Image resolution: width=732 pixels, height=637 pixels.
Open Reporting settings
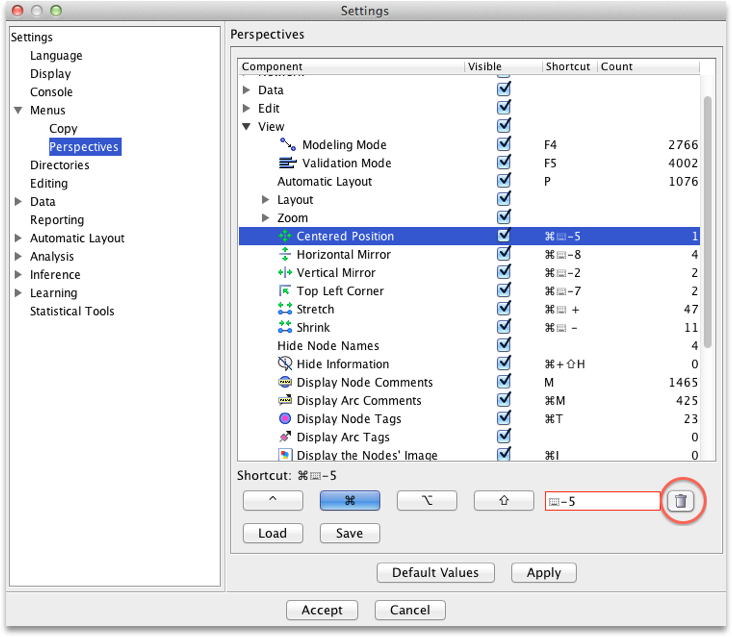coord(57,220)
